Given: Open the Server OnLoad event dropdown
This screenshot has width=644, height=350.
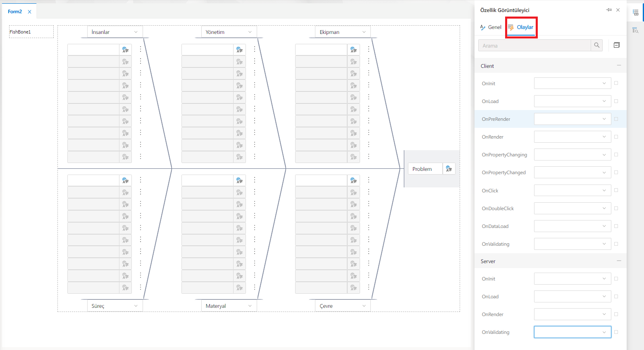Looking at the screenshot, I should tap(572, 296).
